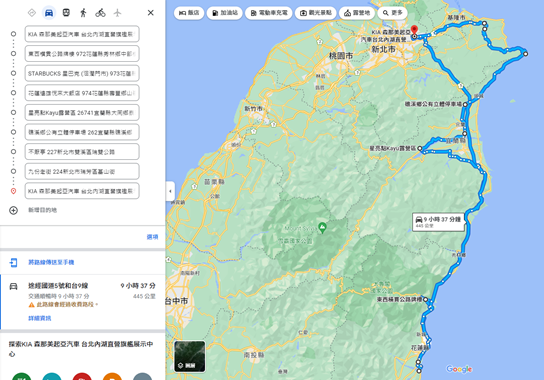
Task: Close the directions panel with X
Action: (x=151, y=13)
